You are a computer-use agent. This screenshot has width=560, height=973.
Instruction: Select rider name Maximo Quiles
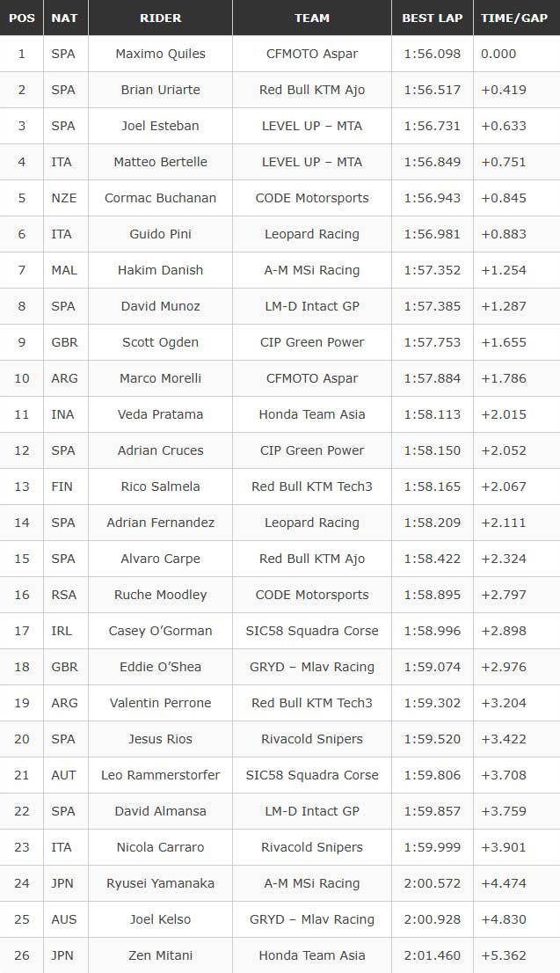(160, 54)
